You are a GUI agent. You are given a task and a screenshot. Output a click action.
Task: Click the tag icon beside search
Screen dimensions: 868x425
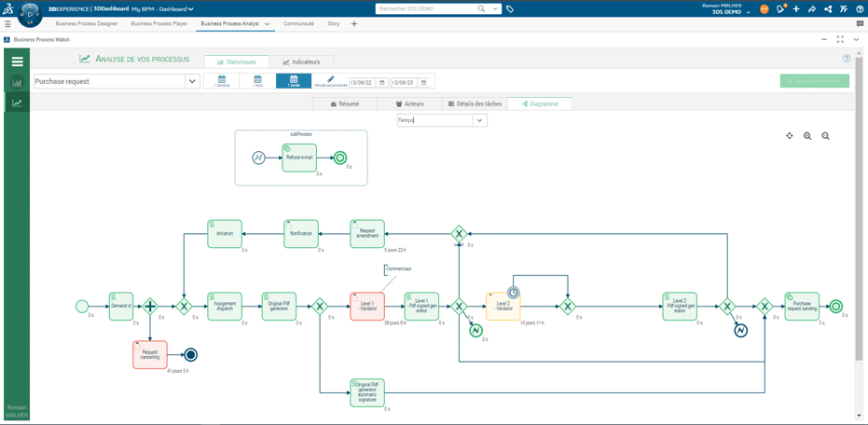pos(510,9)
